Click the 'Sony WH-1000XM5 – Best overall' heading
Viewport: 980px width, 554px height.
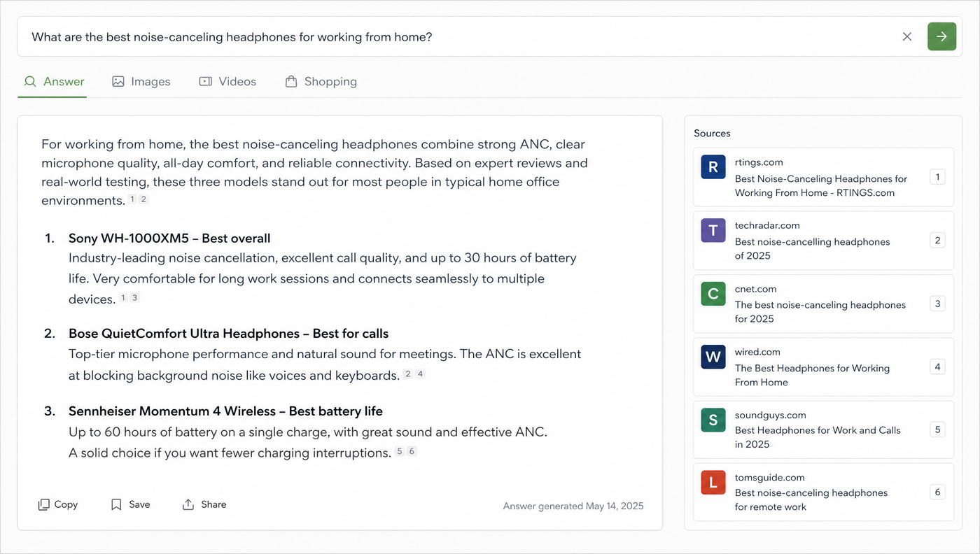(169, 239)
